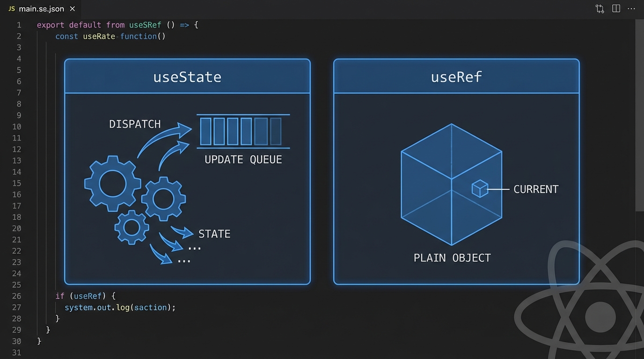Viewport: 644px width, 359px height.
Task: Click the useState panel header
Action: tap(187, 77)
